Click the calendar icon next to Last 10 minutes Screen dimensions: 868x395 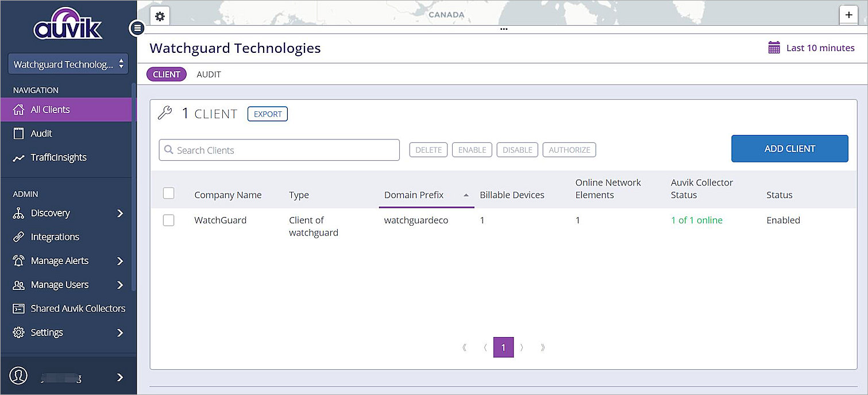tap(774, 48)
